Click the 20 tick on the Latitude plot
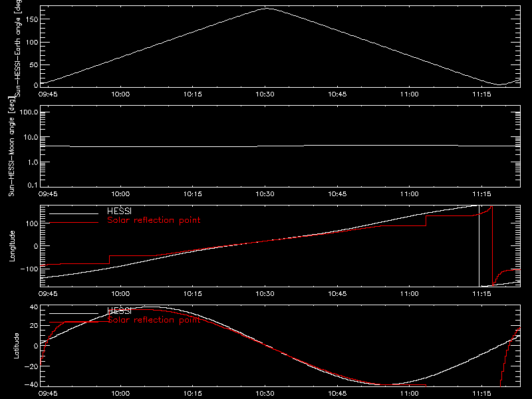This screenshot has width=532, height=399. pos(34,326)
